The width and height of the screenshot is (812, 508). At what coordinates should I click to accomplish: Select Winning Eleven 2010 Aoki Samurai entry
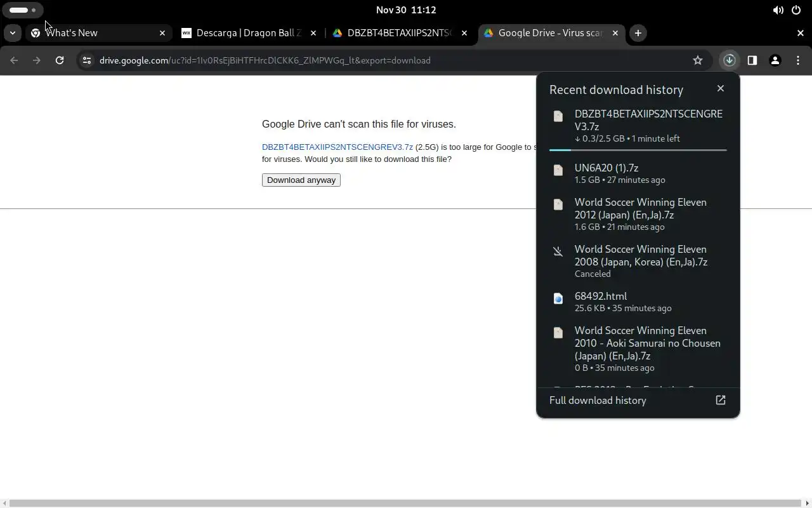(638, 349)
